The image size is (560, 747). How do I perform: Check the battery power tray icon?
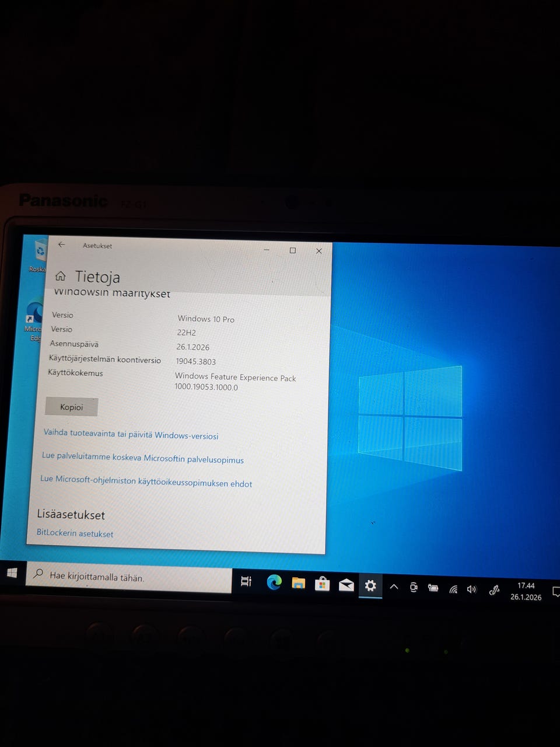point(433,588)
